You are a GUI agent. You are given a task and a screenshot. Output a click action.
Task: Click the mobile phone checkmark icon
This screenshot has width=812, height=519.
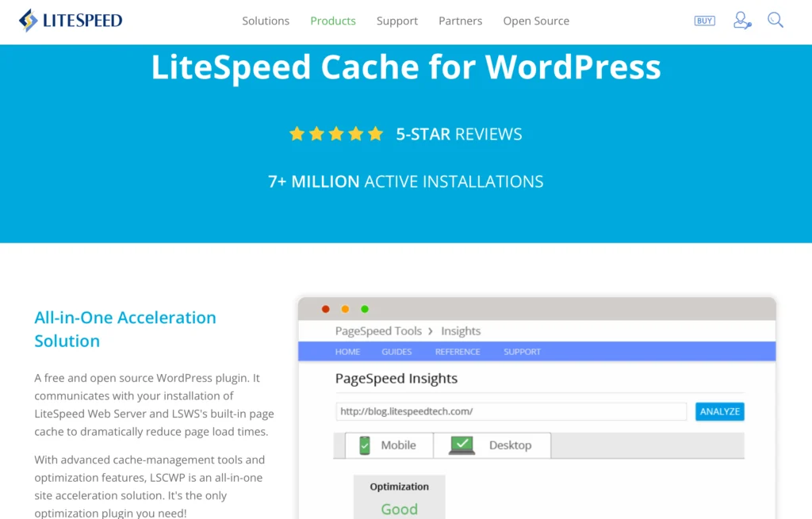[365, 445]
